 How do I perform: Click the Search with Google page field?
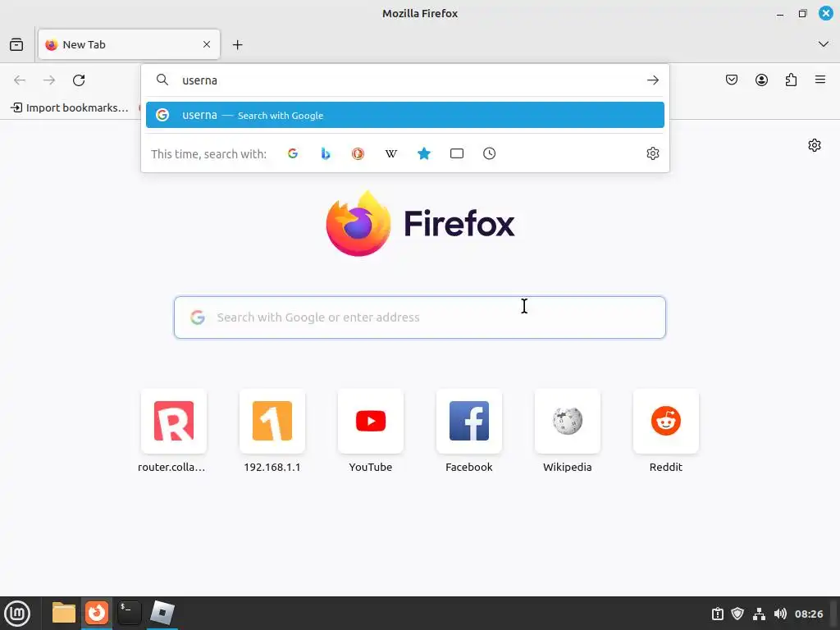(420, 317)
